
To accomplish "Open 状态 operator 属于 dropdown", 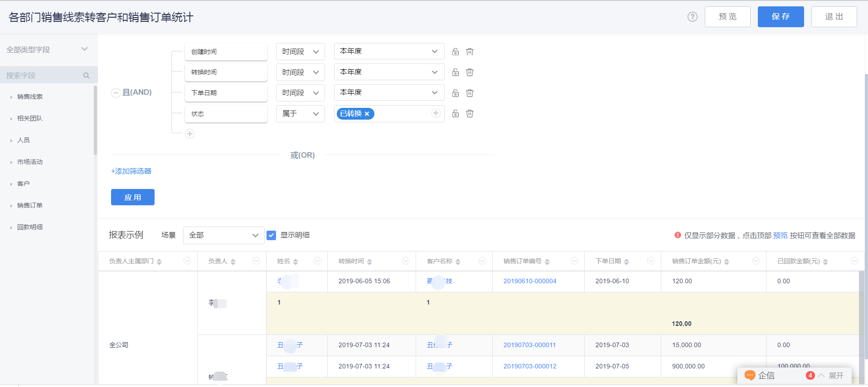I will point(301,114).
